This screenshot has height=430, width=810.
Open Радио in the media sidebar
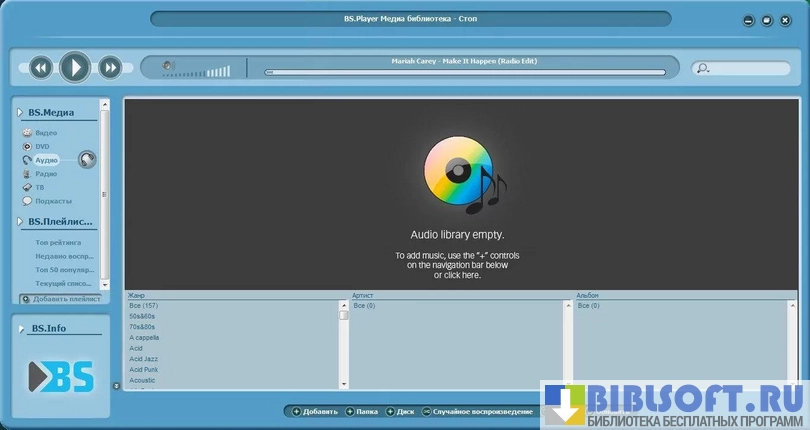pyautogui.click(x=46, y=173)
